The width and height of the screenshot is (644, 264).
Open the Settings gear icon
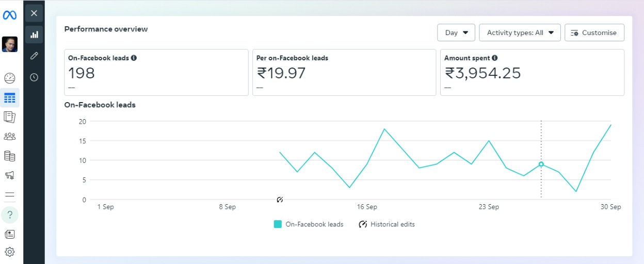click(10, 252)
